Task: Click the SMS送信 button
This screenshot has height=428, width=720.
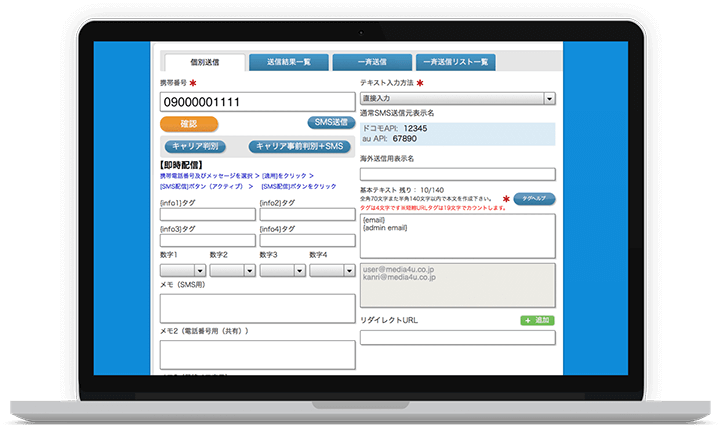Action: coord(331,122)
